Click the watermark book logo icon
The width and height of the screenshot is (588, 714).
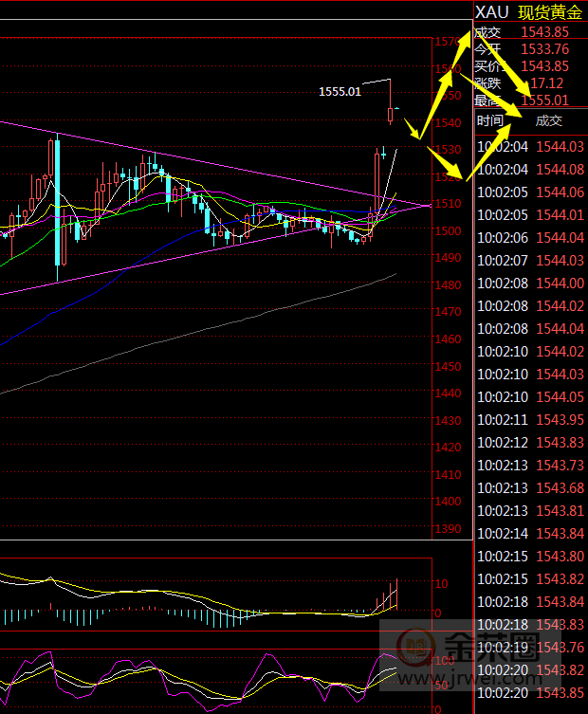pos(415,650)
